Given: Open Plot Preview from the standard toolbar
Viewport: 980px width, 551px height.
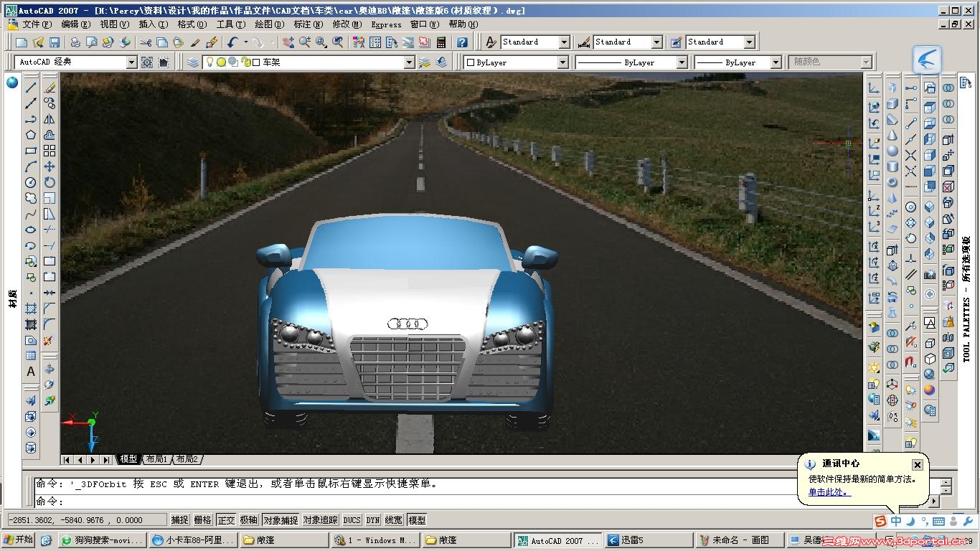Looking at the screenshot, I should tap(91, 43).
